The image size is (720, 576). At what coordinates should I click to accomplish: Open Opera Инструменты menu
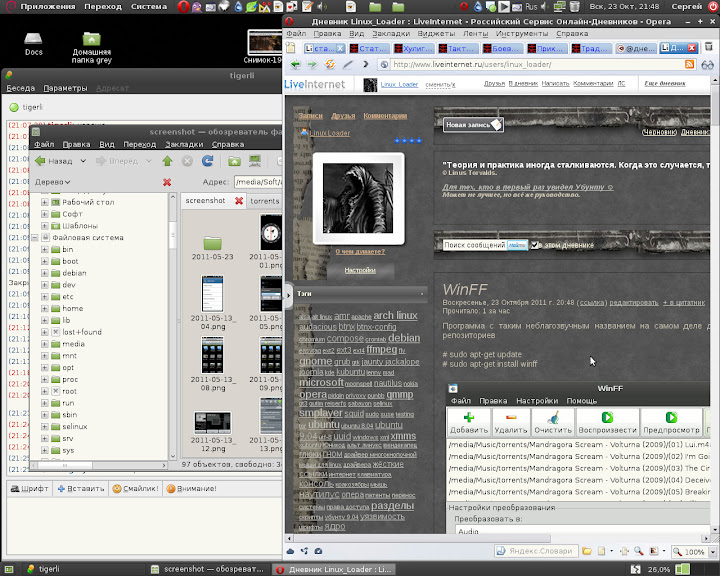point(522,34)
